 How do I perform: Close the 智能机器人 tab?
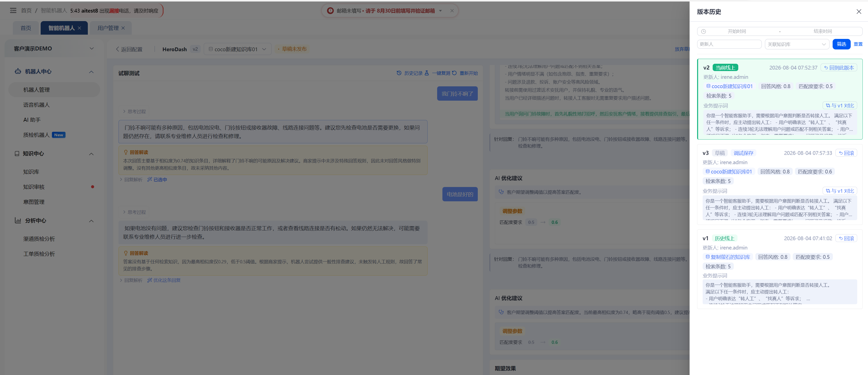(80, 28)
